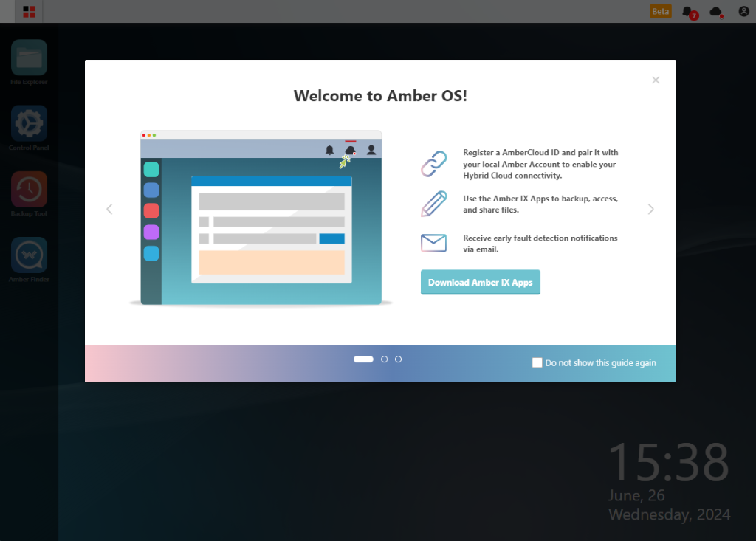The image size is (756, 541).
Task: Click the pencil icon beside Amber IX Apps text
Action: tap(434, 204)
